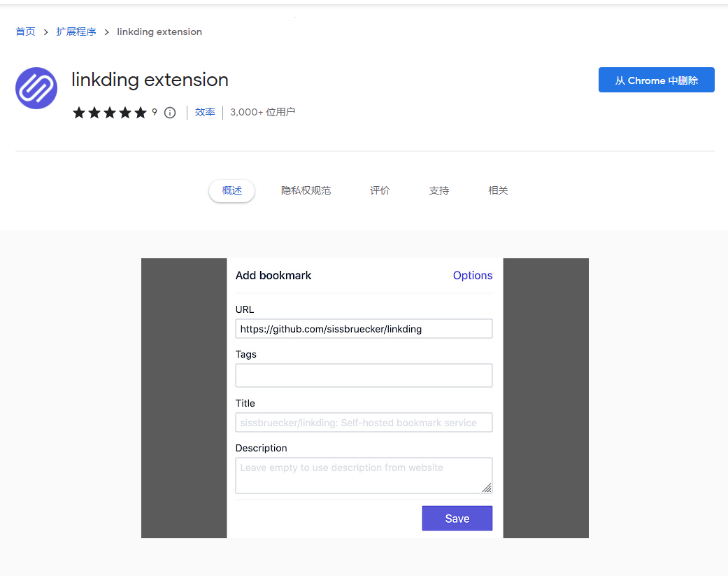
Task: Click the five-star rating display
Action: 110,113
